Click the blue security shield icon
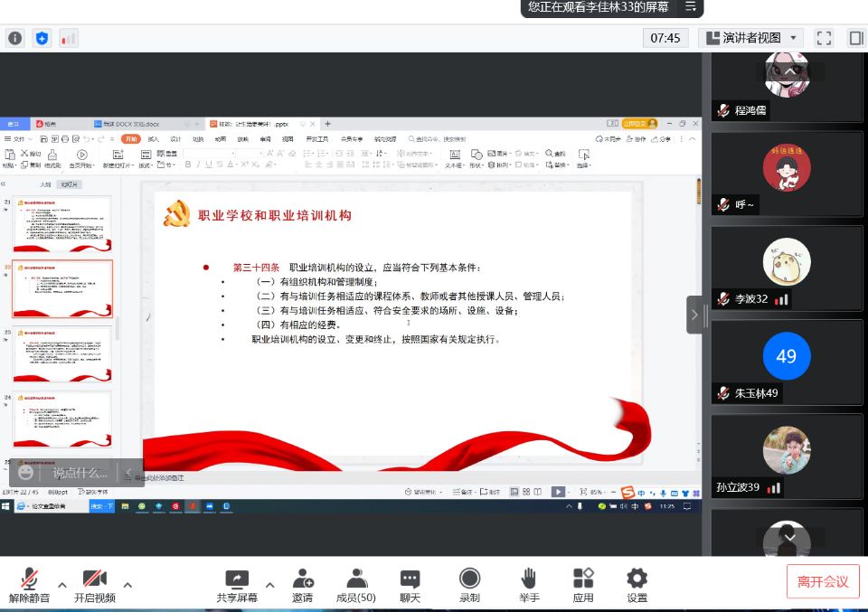This screenshot has height=612, width=868. pyautogui.click(x=42, y=38)
